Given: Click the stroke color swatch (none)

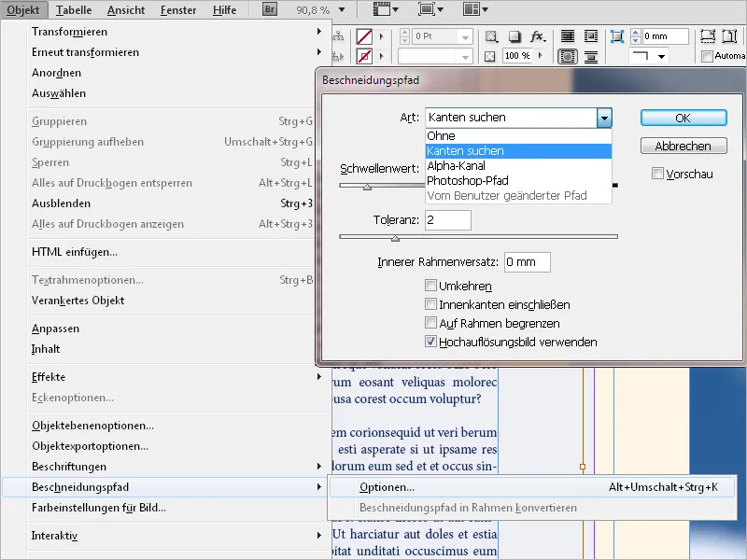Looking at the screenshot, I should (364, 56).
